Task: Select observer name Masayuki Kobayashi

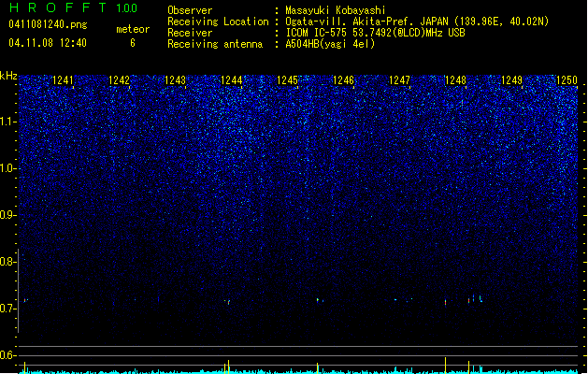Action: pos(336,10)
